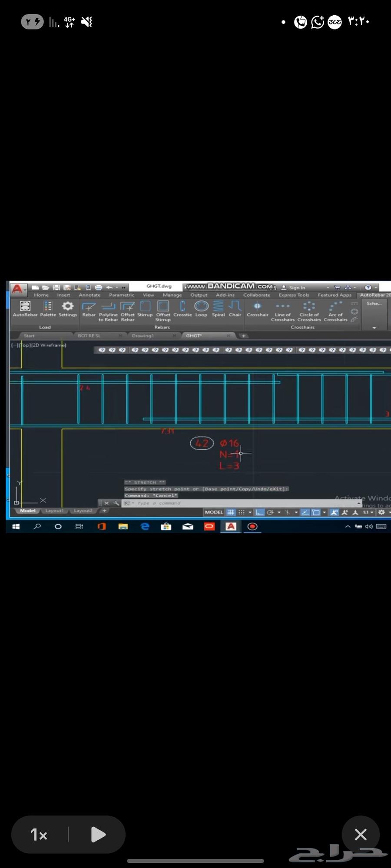
Task: Play the video
Action: pos(98,835)
